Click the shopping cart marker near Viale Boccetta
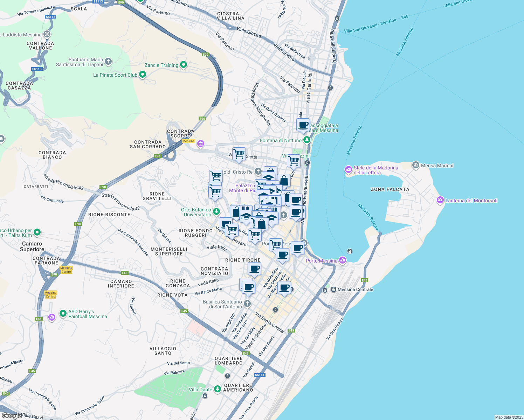Image resolution: width=524 pixels, height=420 pixels. [239, 154]
